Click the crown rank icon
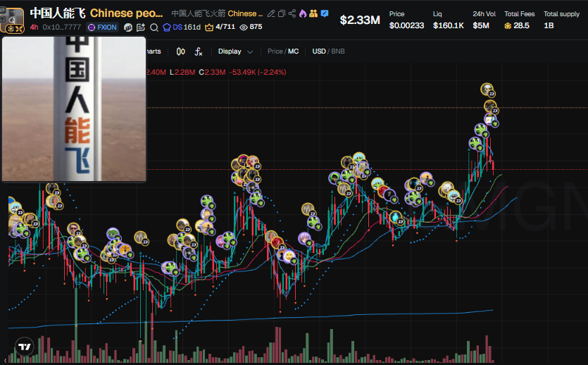The image size is (588, 365). [209, 27]
